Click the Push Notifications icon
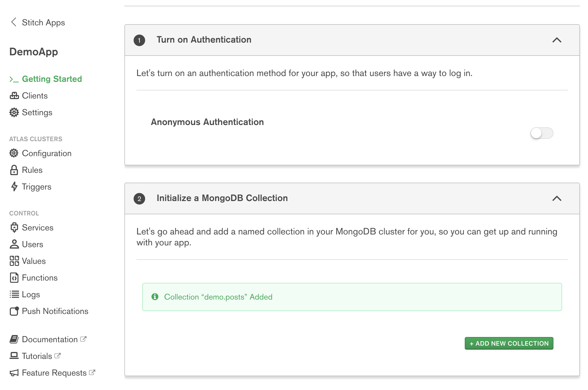 click(x=14, y=311)
